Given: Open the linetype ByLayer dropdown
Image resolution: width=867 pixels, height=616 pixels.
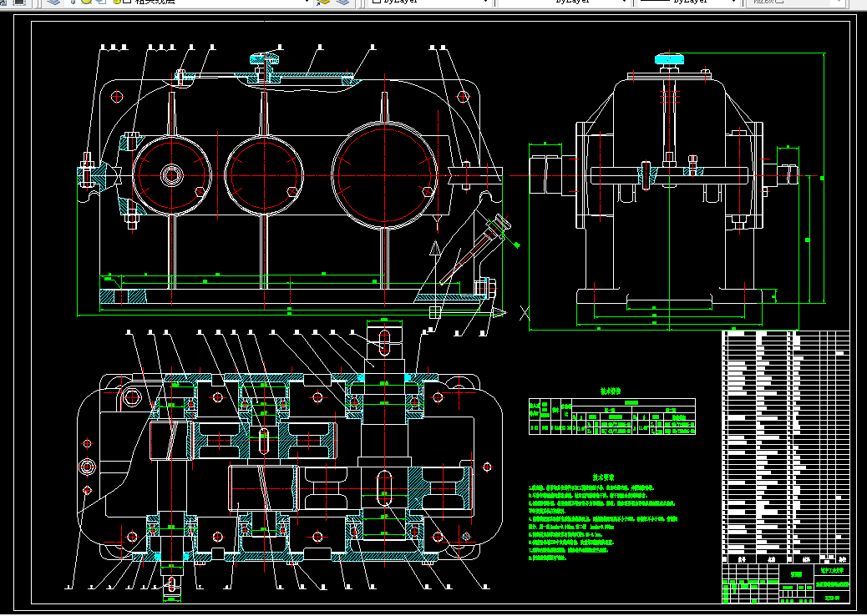Looking at the screenshot, I should point(564,2).
